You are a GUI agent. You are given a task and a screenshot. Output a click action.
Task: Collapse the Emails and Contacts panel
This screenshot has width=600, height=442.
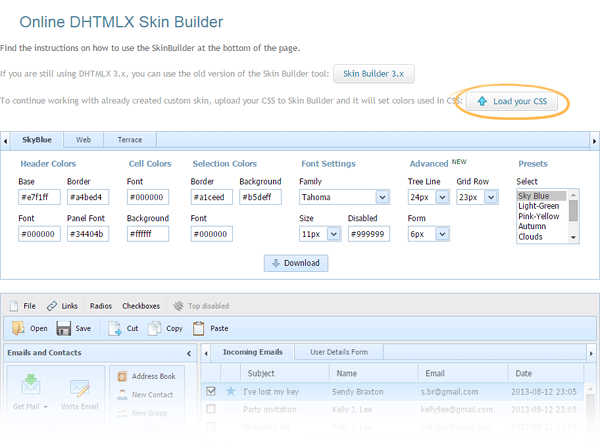click(x=189, y=353)
